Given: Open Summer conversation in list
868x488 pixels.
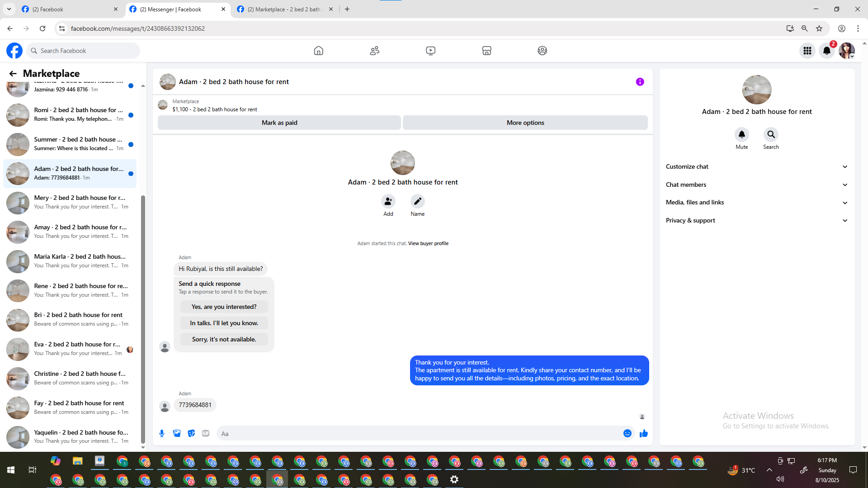Looking at the screenshot, I should click(x=70, y=144).
